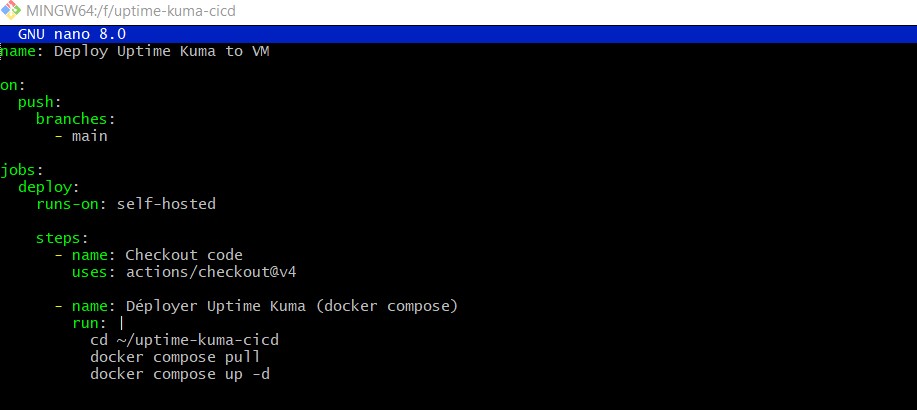Place cursor on 'branches:' key
The width and height of the screenshot is (917, 410).
76,119
